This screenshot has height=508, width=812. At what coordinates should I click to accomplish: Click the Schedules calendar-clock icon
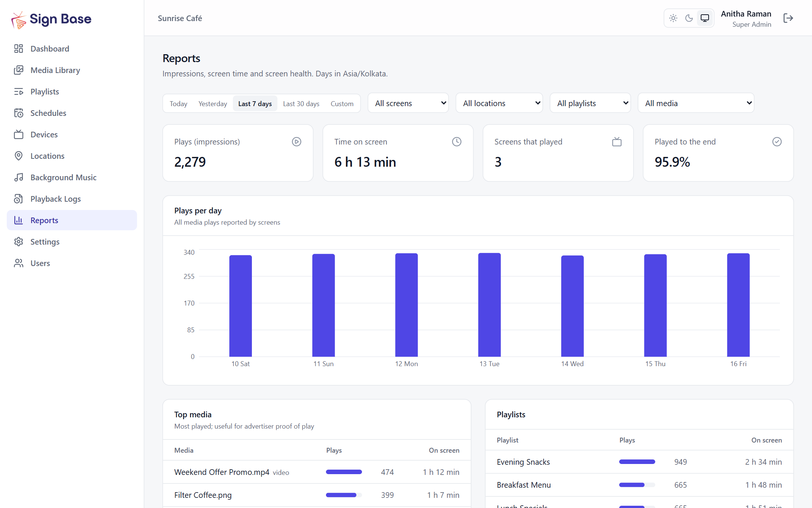(18, 113)
